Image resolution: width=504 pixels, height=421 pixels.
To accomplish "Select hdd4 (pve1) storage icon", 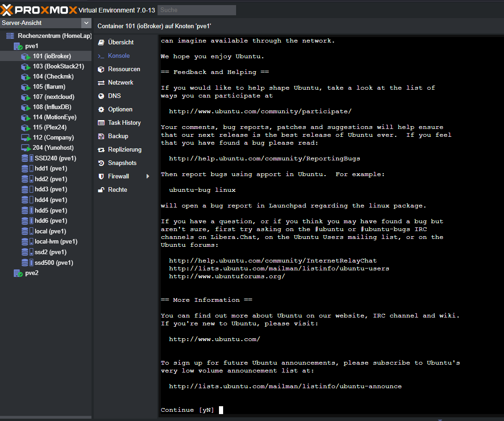I will click(27, 200).
